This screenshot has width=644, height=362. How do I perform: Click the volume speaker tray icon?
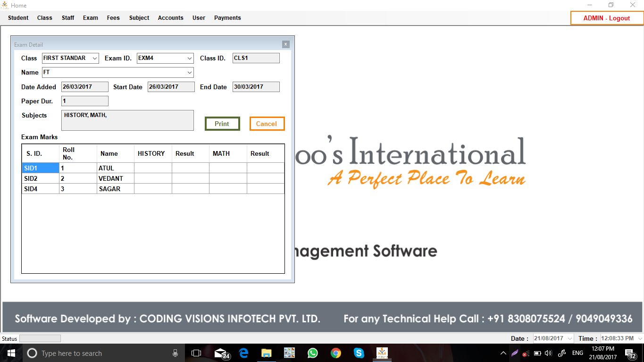[548, 353]
